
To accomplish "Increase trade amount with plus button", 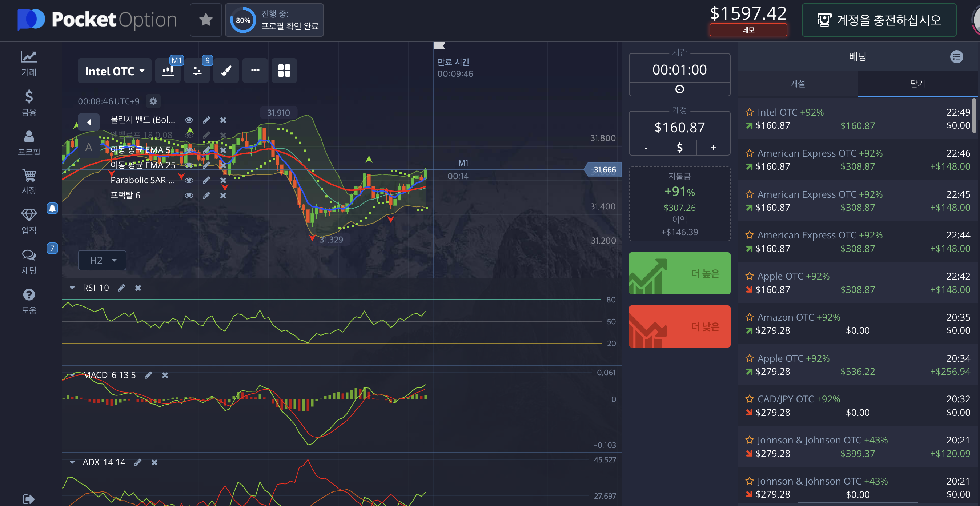I will click(713, 148).
